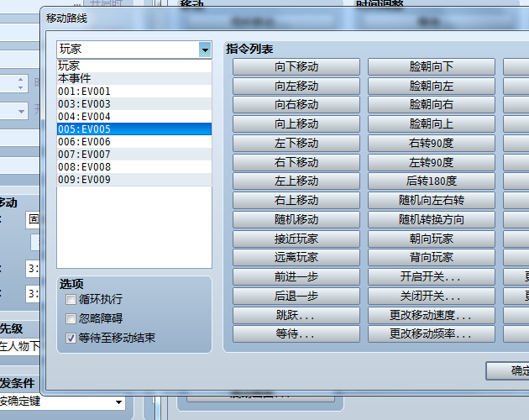
Task: Open the 关闭开关... command dialog
Action: click(432, 296)
